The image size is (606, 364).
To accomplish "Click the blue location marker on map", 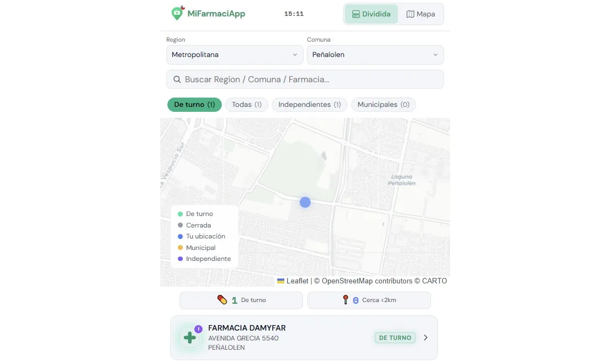I will tap(305, 202).
